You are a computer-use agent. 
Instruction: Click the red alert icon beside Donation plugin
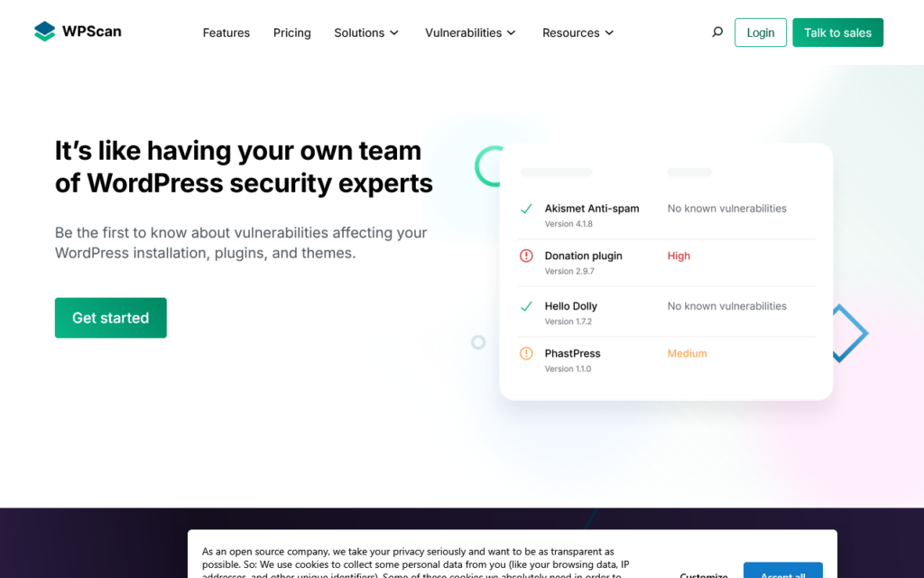tap(526, 256)
